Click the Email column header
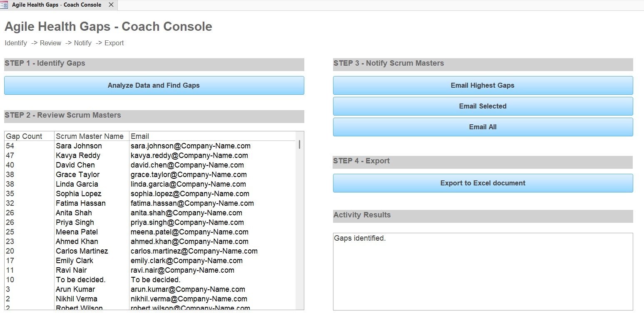The height and width of the screenshot is (313, 644). tap(140, 136)
